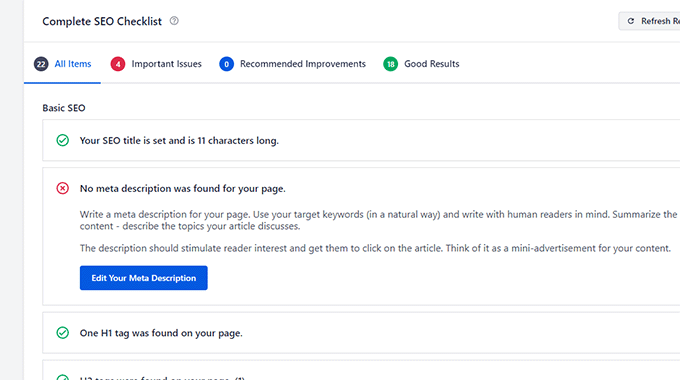The width and height of the screenshot is (680, 380).
Task: Click the Edit Your Meta Description button
Action: point(144,278)
